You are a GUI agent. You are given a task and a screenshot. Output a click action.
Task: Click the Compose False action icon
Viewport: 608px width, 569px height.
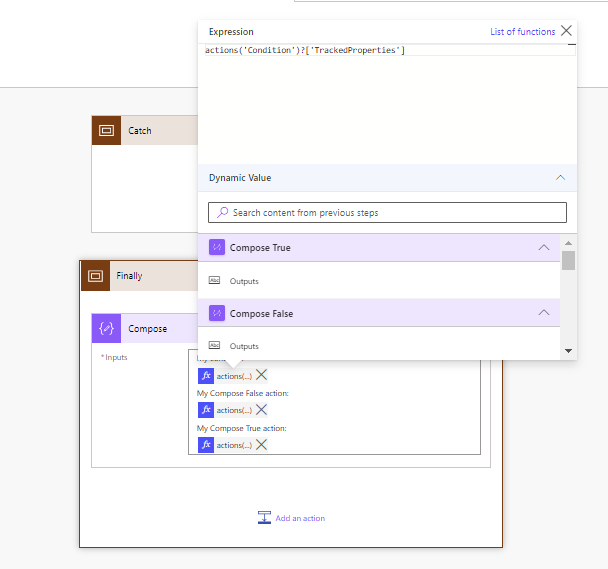[217, 313]
